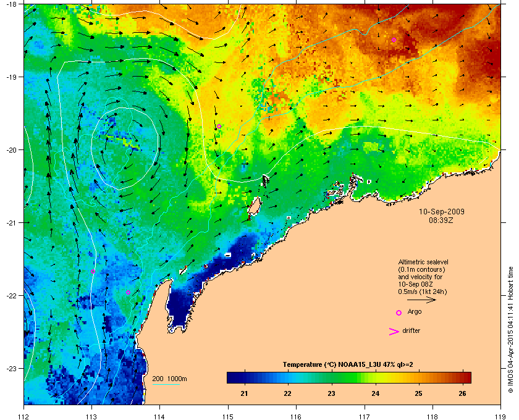The image size is (519, 420).
Task: Click the island near 115.4, -20.8
Action: pos(254,206)
